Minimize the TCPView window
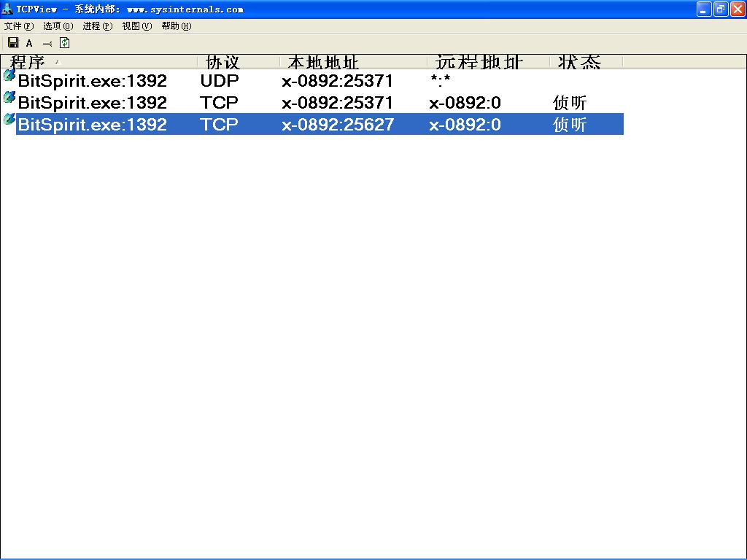This screenshot has height=560, width=747. (704, 9)
